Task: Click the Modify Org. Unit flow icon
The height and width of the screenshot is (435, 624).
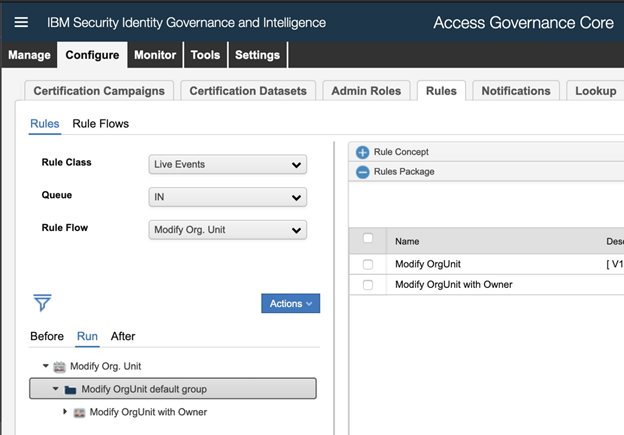Action: coord(60,366)
